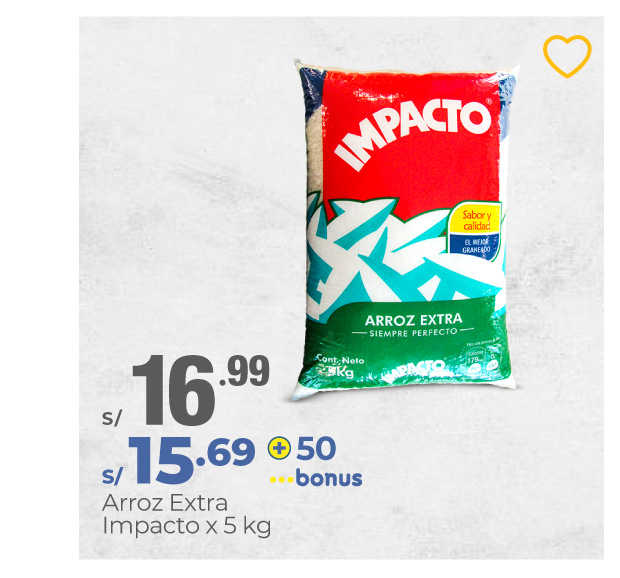The image size is (620, 578).
Task: Open the Arroz Extra Impacto product title
Action: [186, 514]
